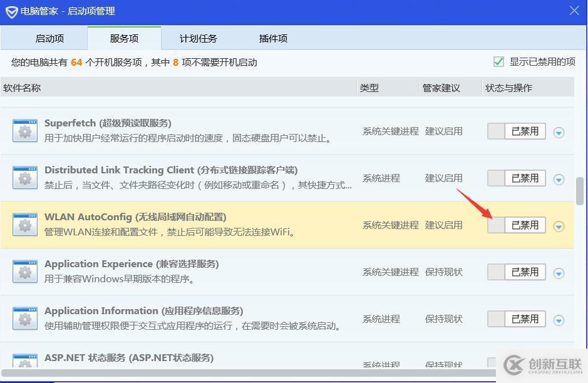The image size is (588, 383).
Task: Select WLAN AutoConfig (无线局域网自动配置) title
Action: point(135,217)
